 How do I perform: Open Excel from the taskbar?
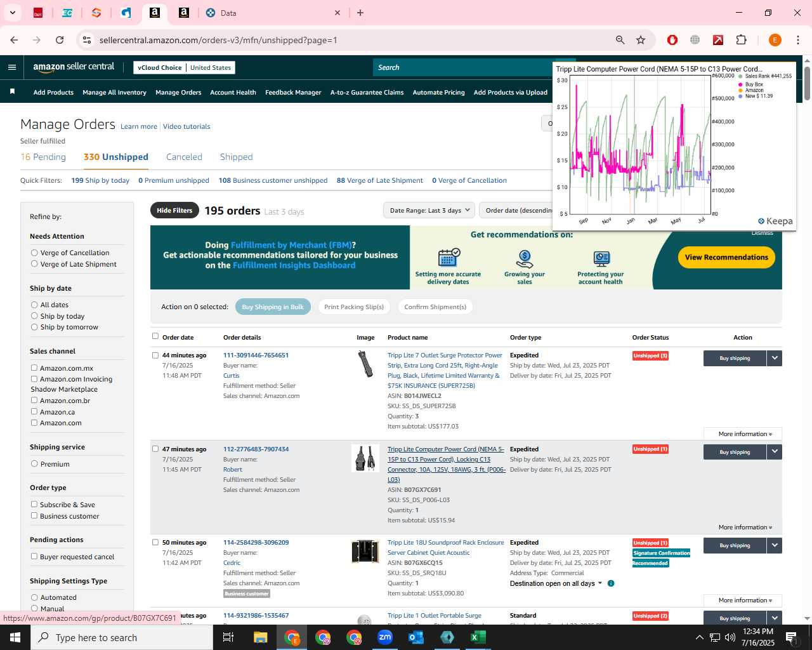point(478,637)
